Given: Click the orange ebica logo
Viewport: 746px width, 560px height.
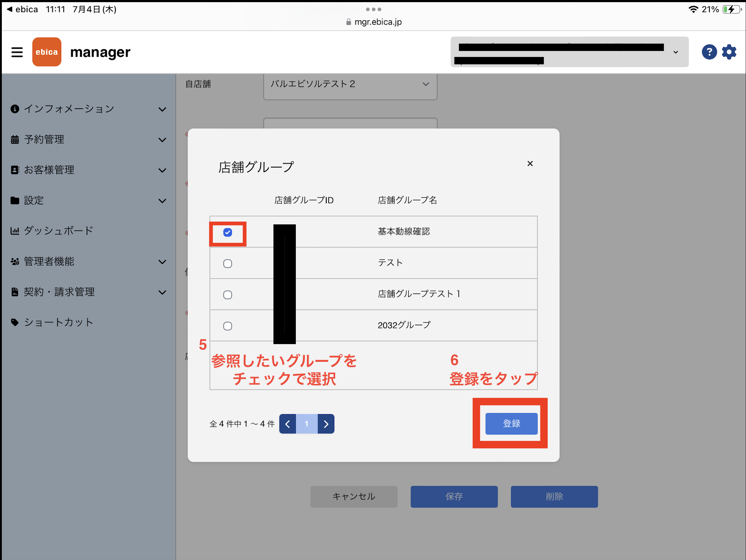Looking at the screenshot, I should (47, 52).
